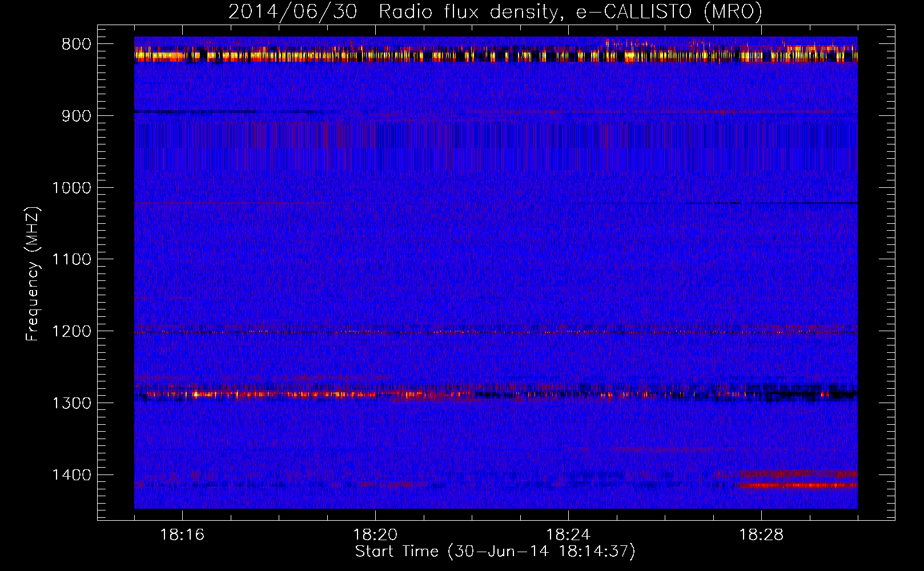Click the 1400 frequency tick label
This screenshot has height=571, width=924.
tap(71, 475)
